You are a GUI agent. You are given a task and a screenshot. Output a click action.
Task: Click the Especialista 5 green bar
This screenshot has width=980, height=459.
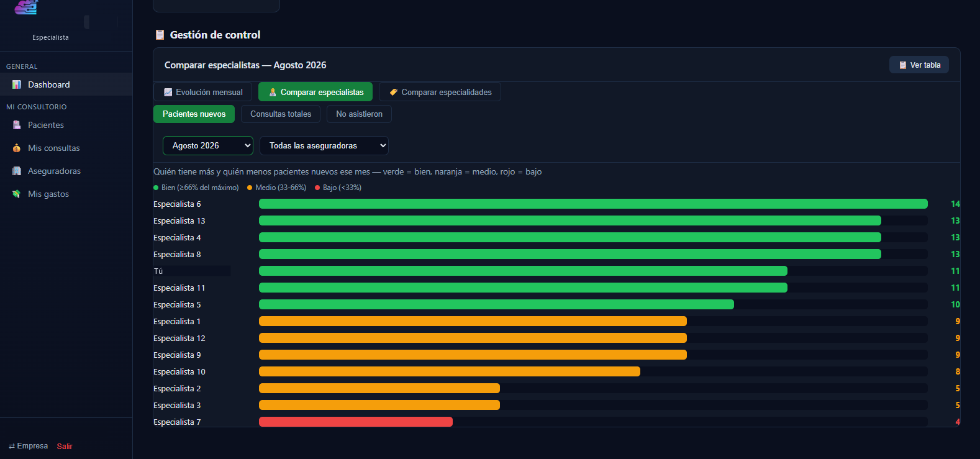[x=496, y=304]
